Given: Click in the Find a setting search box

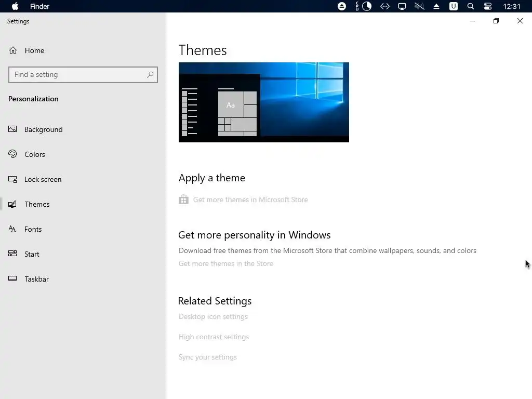Looking at the screenshot, I should click(x=83, y=75).
